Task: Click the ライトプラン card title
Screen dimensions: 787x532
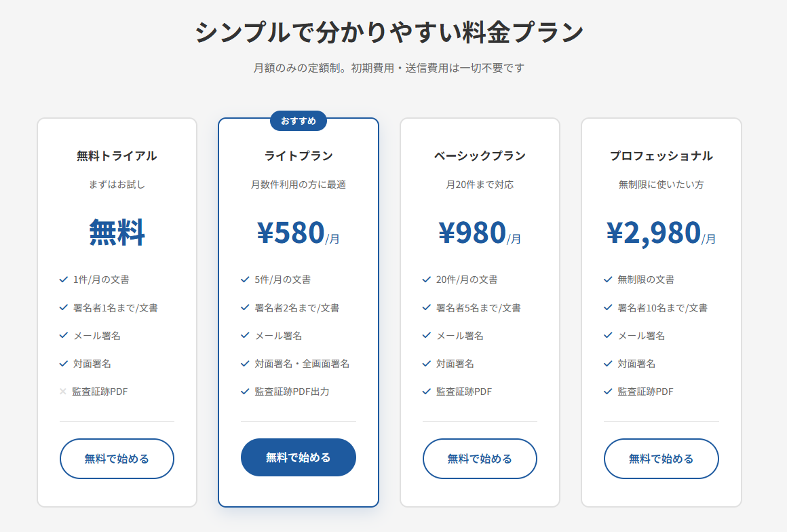Action: (x=299, y=156)
